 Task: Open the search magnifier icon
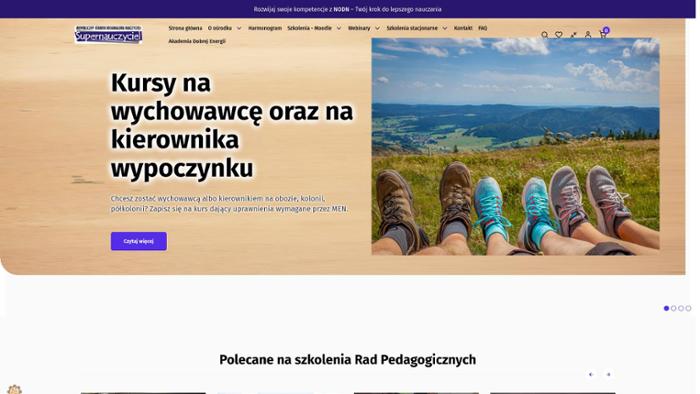tap(545, 35)
